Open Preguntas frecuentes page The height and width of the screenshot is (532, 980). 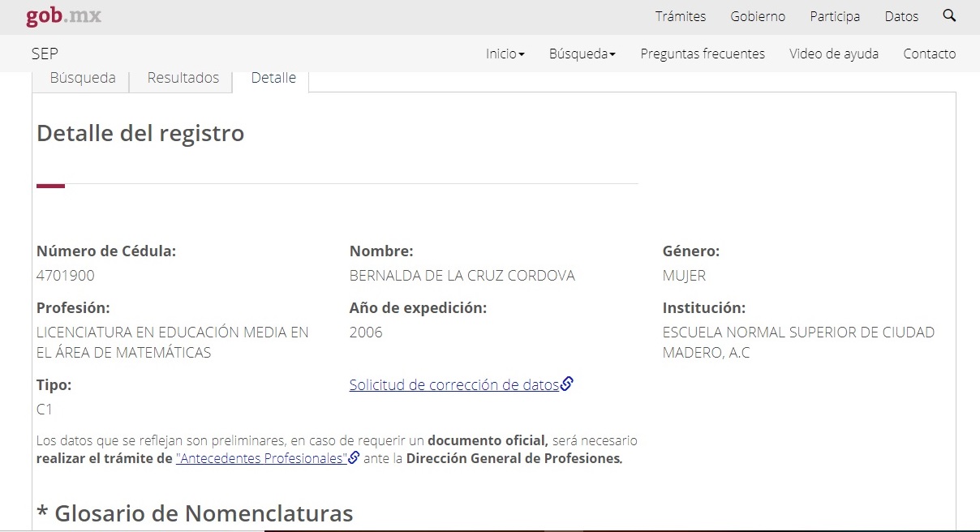click(702, 54)
